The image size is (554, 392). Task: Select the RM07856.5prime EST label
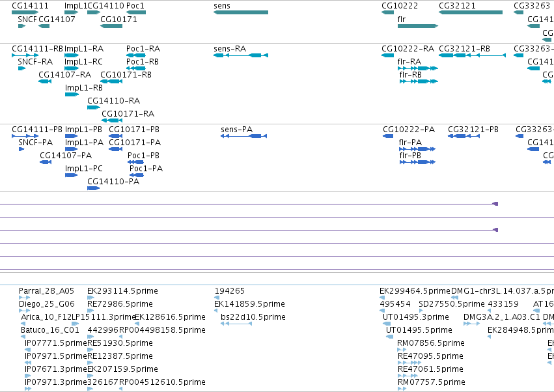tap(431, 343)
